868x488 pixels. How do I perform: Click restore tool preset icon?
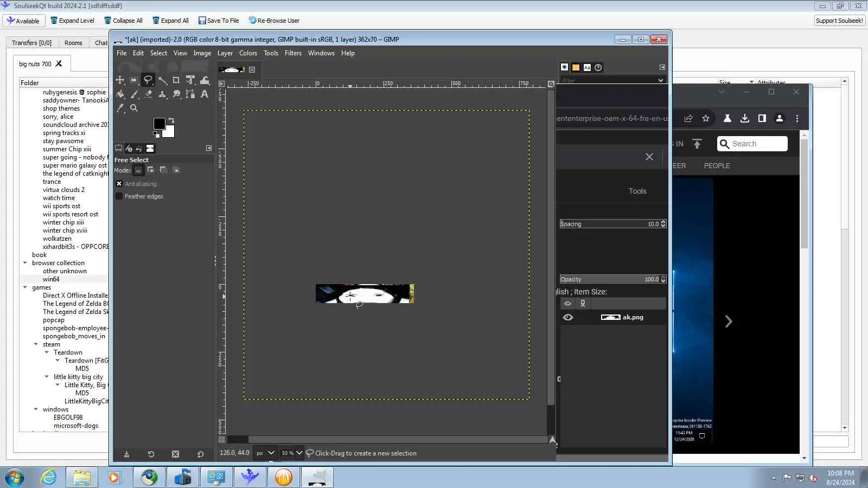click(x=151, y=454)
